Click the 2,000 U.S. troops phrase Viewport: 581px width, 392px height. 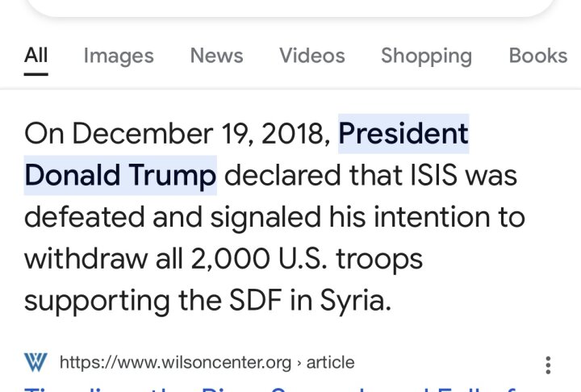pyautogui.click(x=307, y=259)
